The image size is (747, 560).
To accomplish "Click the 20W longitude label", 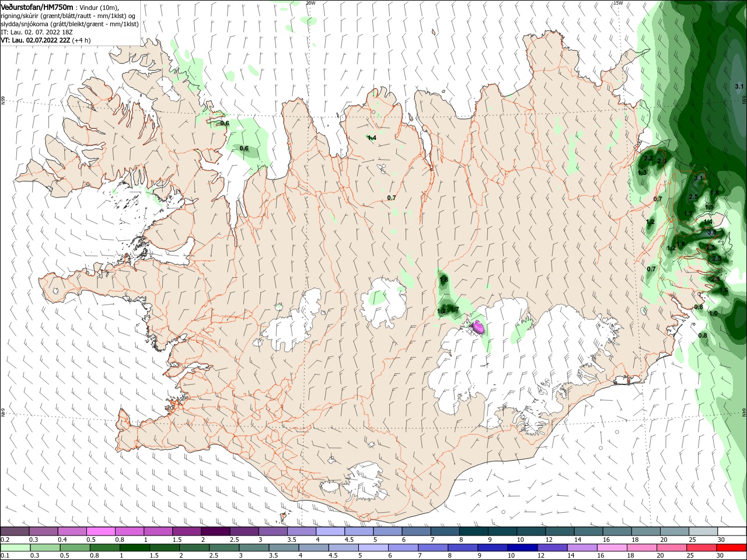I will click(x=310, y=3).
